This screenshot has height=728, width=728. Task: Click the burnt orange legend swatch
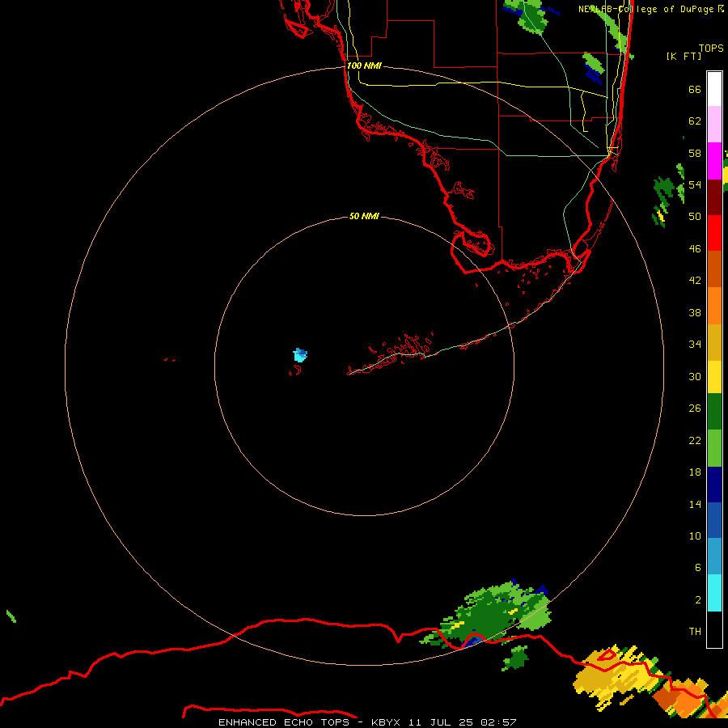pyautogui.click(x=714, y=269)
